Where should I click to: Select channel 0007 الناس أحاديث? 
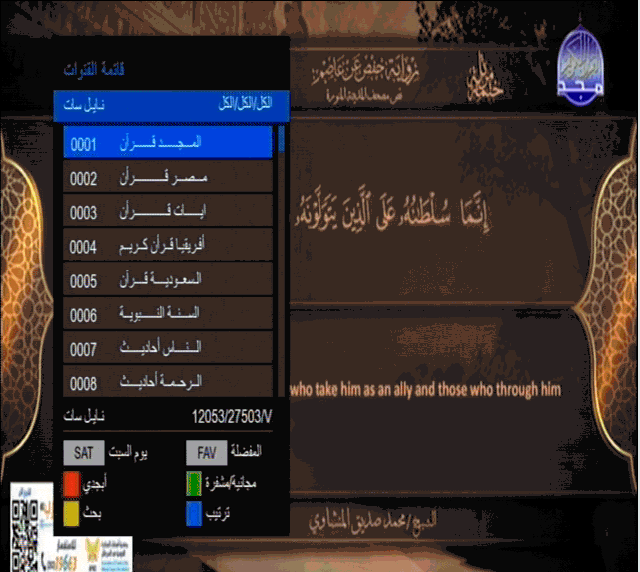(x=168, y=347)
